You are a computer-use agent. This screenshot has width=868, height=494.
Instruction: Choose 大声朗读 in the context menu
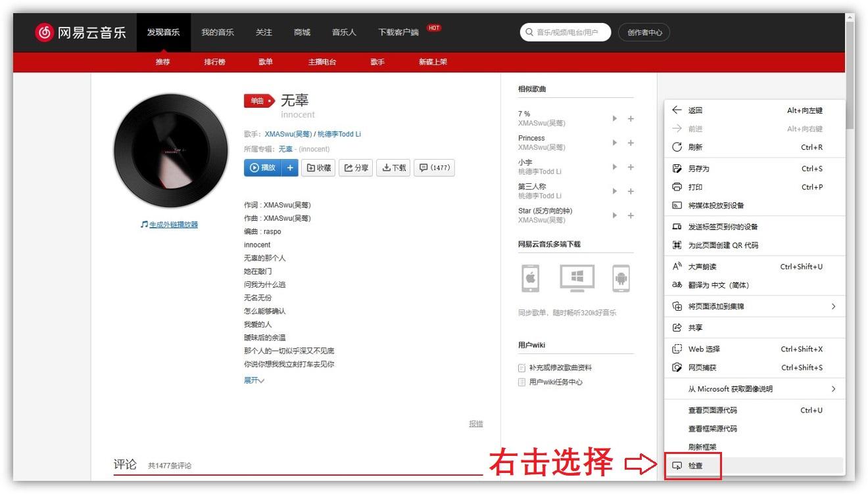(x=754, y=267)
